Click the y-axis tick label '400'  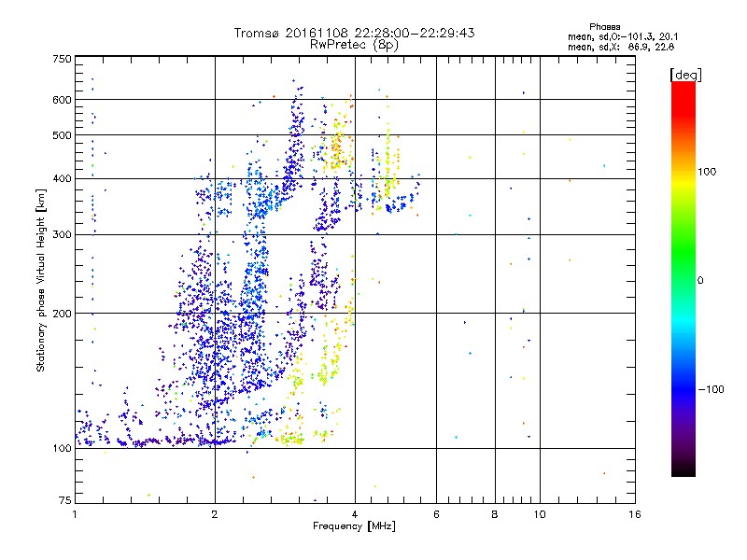pyautogui.click(x=62, y=179)
